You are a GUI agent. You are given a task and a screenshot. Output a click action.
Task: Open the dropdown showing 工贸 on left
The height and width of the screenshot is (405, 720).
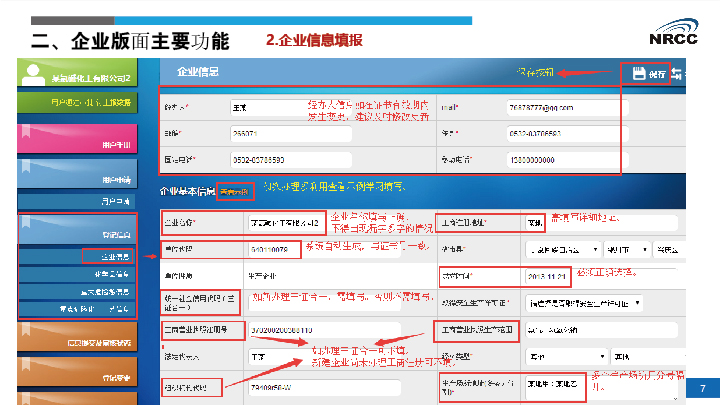268,355
